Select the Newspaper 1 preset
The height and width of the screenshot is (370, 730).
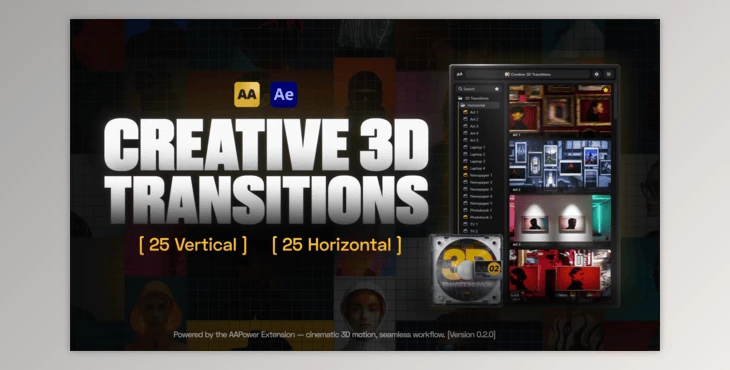477,175
